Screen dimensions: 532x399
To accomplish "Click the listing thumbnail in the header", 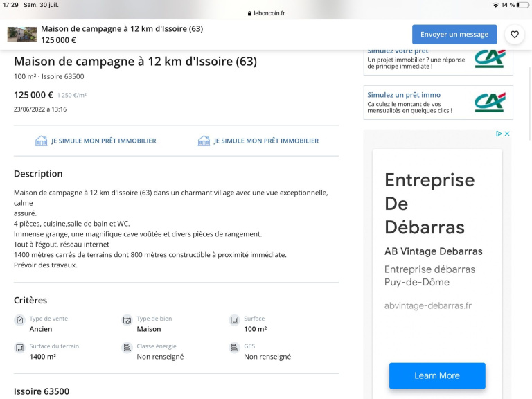I will click(22, 34).
